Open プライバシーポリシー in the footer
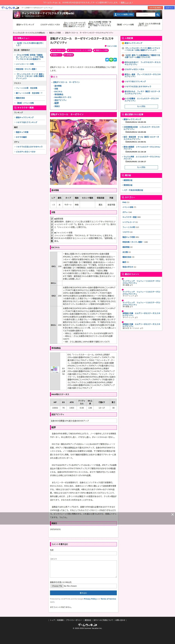Image resolution: width=175 pixels, height=644 pixels. point(74,620)
